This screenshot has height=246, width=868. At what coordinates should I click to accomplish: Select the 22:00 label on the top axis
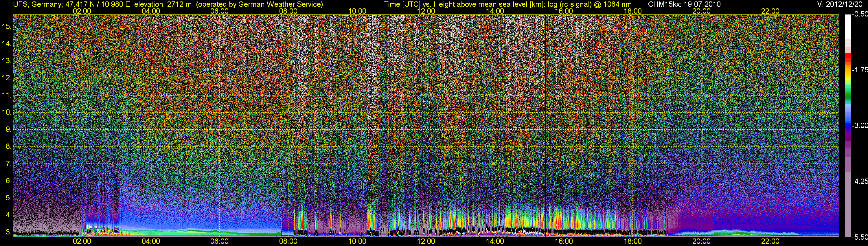coord(770,11)
